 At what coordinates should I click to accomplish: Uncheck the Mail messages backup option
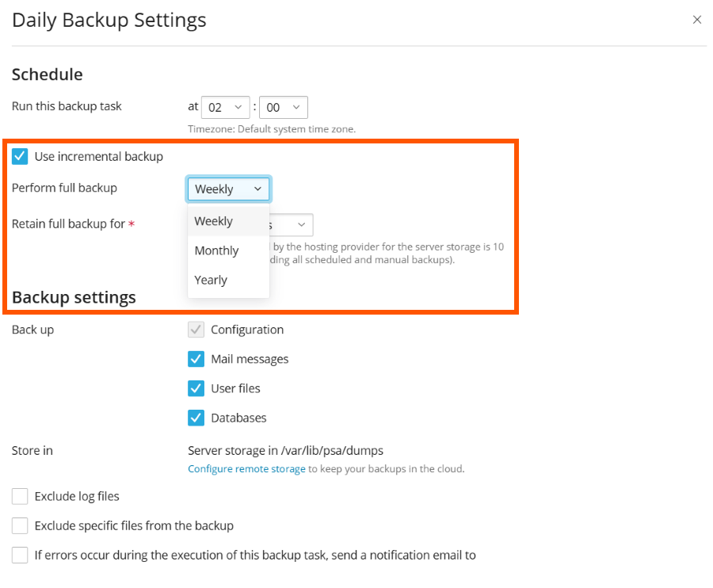click(x=196, y=359)
